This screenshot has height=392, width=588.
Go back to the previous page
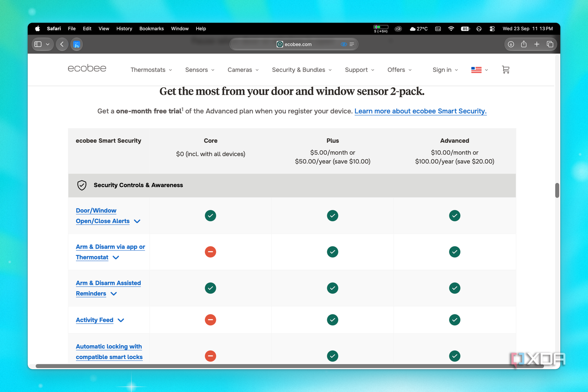click(x=62, y=44)
